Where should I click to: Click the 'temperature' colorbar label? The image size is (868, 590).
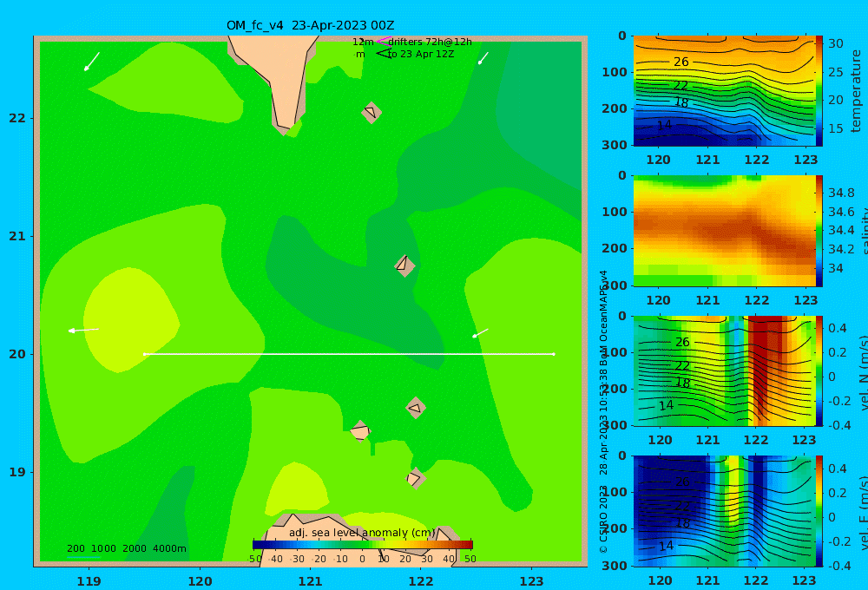(857, 91)
